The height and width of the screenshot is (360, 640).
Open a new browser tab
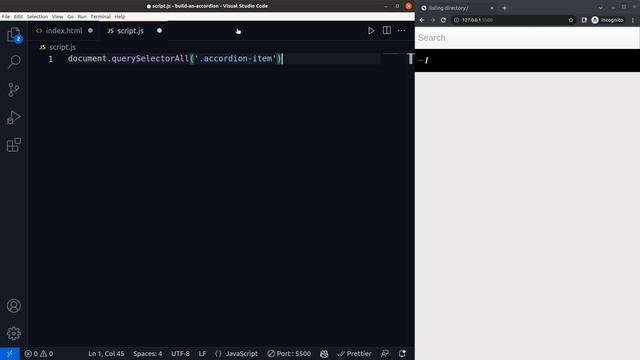[x=504, y=8]
